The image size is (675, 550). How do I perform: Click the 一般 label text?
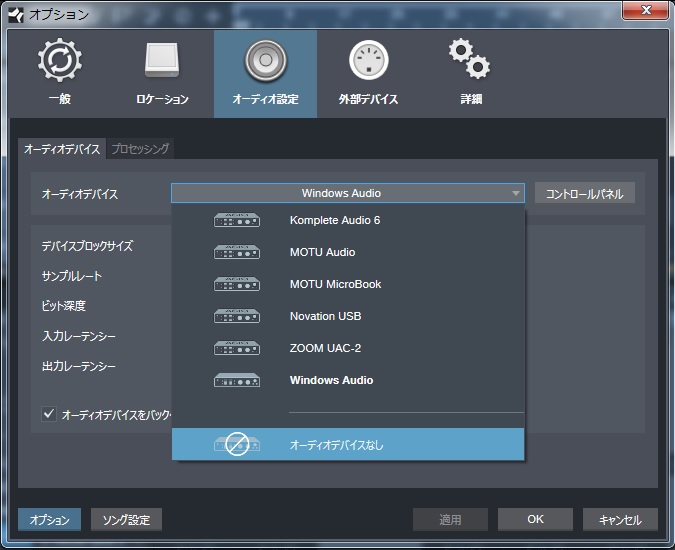click(59, 99)
